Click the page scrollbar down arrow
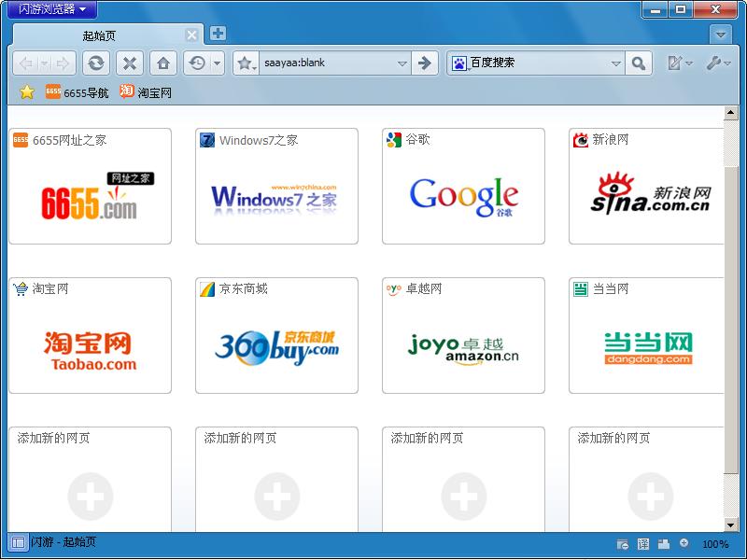This screenshot has width=747, height=560. pyautogui.click(x=731, y=525)
